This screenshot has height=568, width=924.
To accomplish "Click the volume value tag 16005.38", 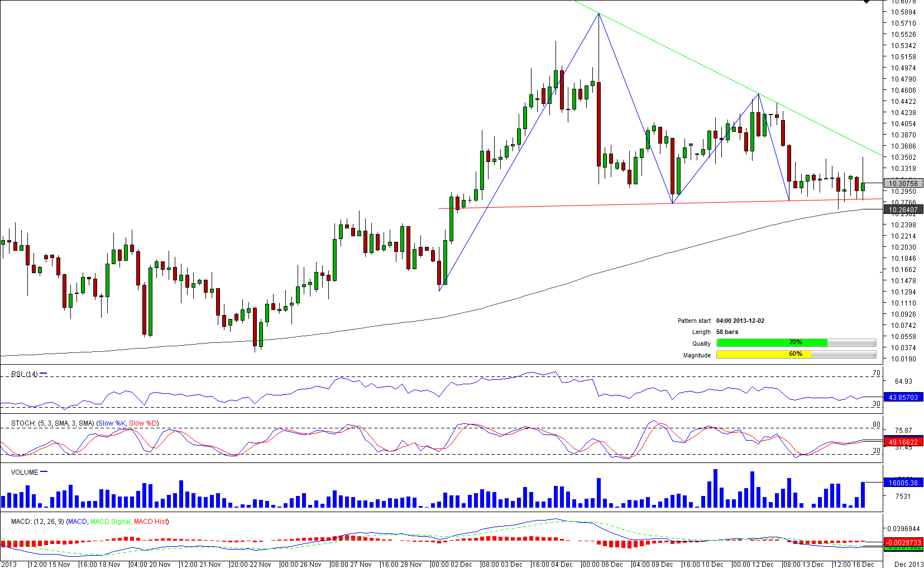I will click(x=903, y=483).
